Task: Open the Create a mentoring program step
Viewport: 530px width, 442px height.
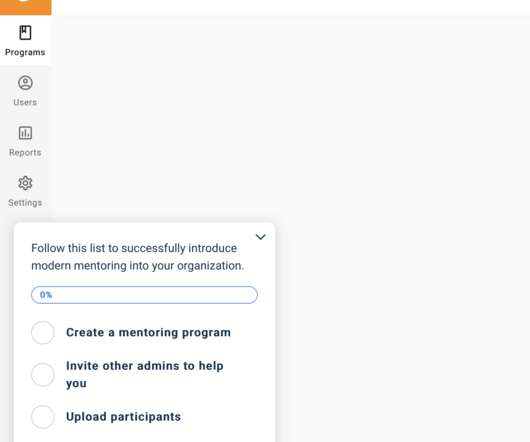Action: [x=148, y=333]
